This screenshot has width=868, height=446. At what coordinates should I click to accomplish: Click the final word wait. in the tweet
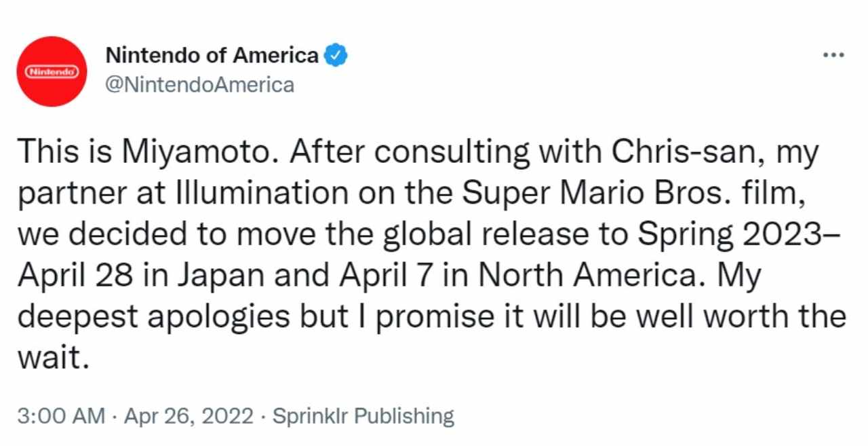(x=53, y=358)
